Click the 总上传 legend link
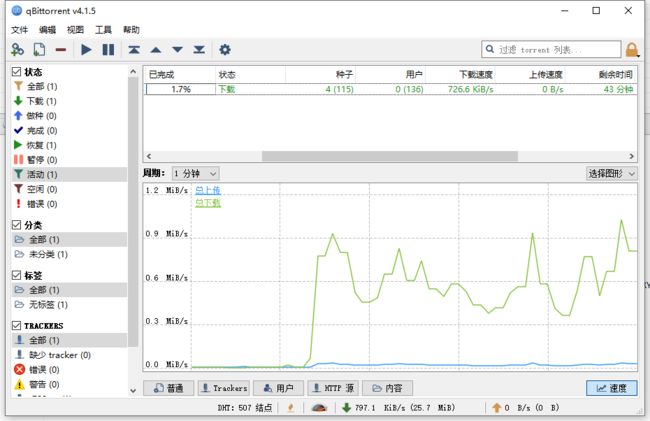This screenshot has height=421, width=650. 208,190
